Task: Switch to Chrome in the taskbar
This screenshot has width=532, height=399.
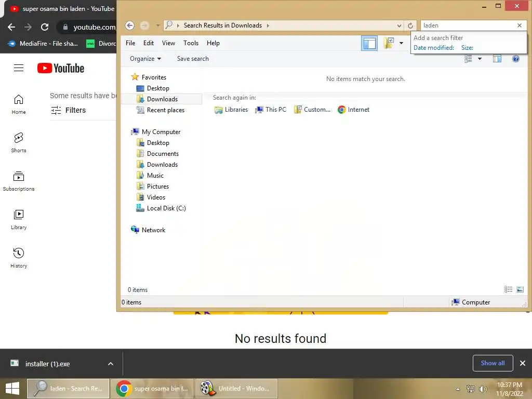Action: pyautogui.click(x=152, y=389)
